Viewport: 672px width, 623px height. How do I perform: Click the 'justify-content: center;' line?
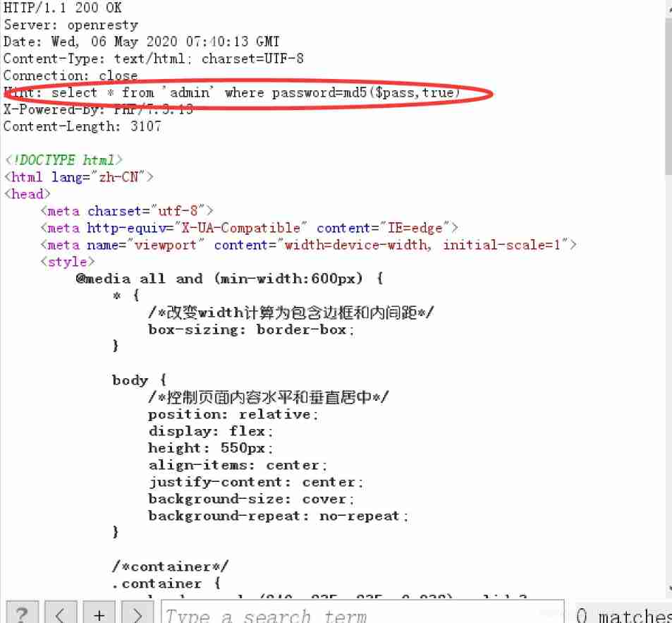coord(256,482)
